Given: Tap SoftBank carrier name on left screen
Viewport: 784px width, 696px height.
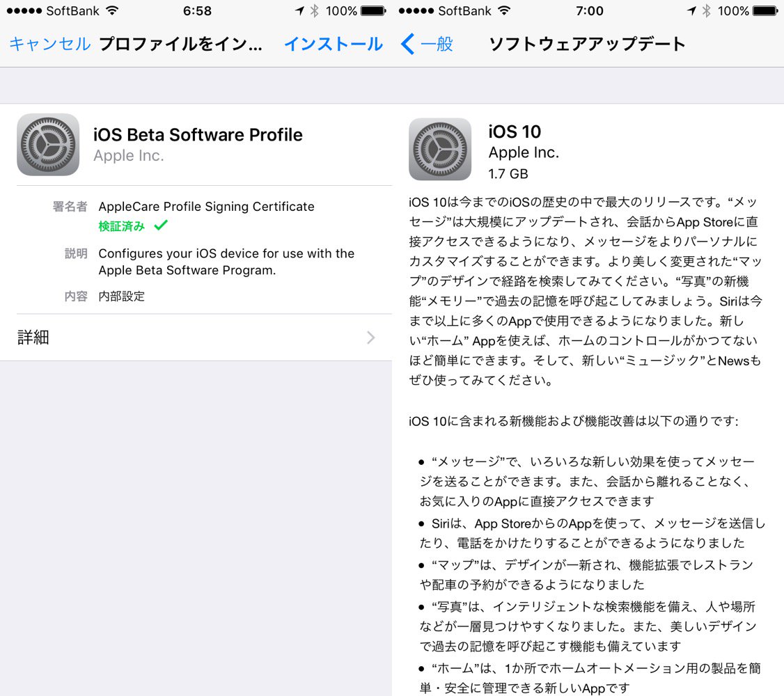Looking at the screenshot, I should 72,11.
